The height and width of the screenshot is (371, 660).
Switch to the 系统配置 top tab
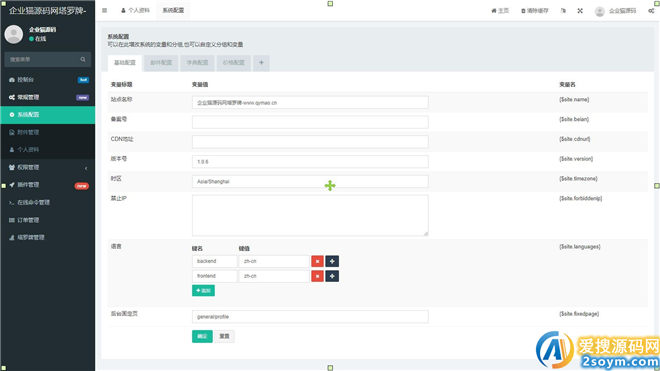click(x=173, y=11)
